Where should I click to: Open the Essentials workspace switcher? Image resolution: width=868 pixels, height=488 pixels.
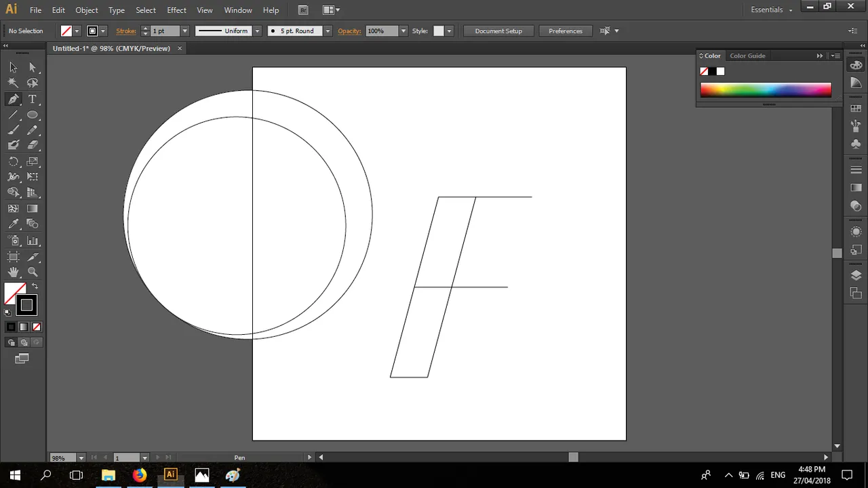[772, 10]
